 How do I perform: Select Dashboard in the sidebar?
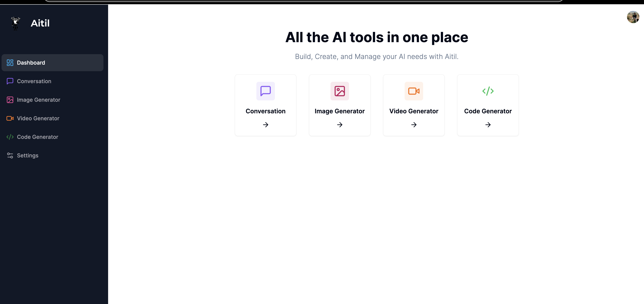[31, 63]
